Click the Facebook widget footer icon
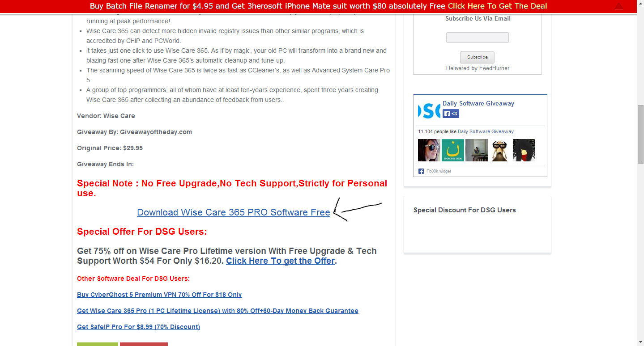The image size is (644, 346). pyautogui.click(x=421, y=171)
